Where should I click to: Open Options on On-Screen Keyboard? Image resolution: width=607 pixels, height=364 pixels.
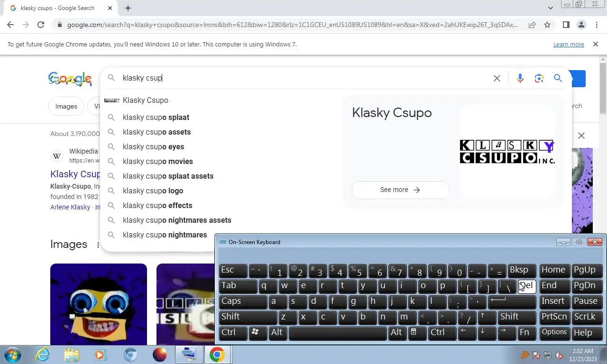click(x=555, y=333)
